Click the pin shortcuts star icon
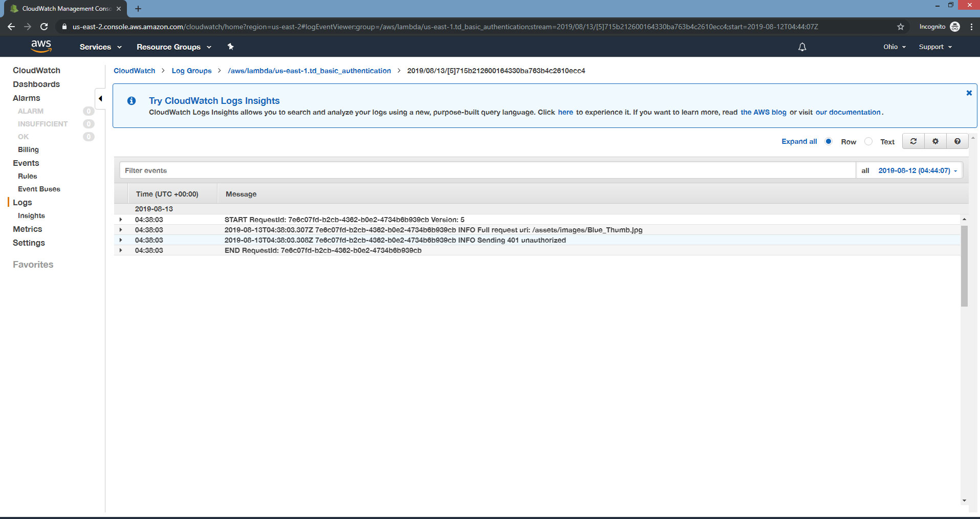 coord(230,47)
